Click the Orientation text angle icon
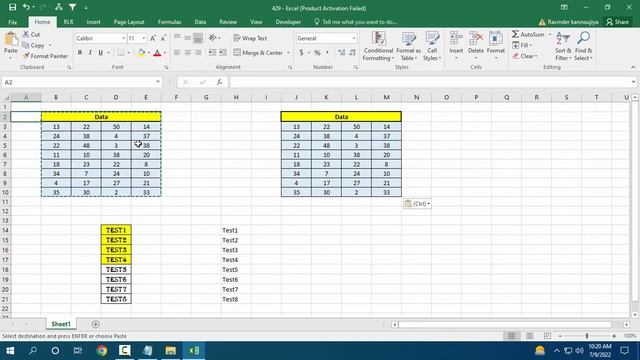This screenshot has height=360, width=640. [213, 38]
